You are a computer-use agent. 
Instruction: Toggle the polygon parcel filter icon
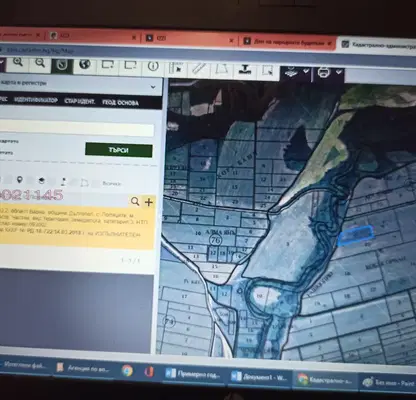pyautogui.click(x=85, y=182)
